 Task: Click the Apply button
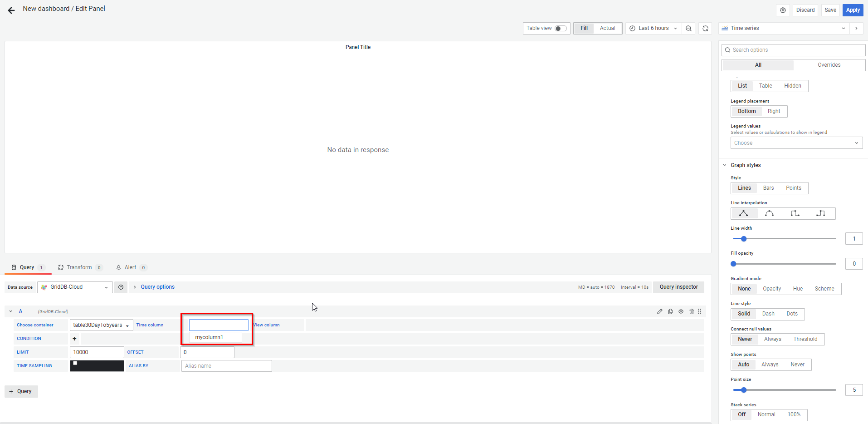coord(853,10)
